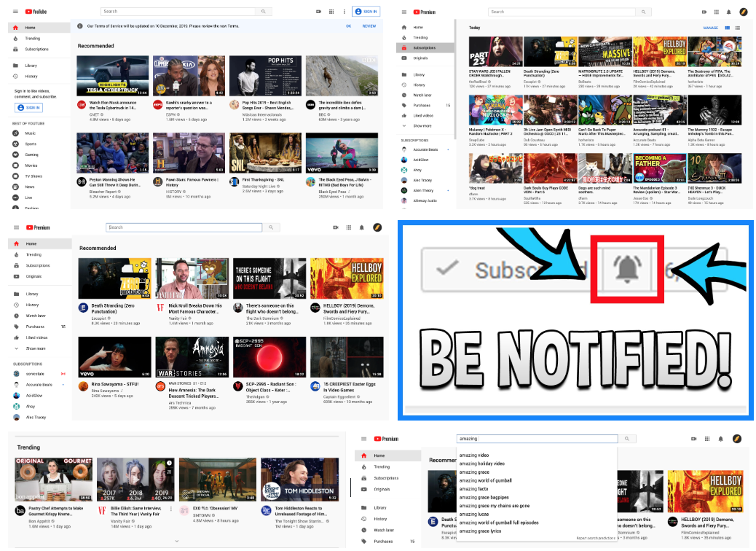Click the SIGN IN button in the signed-out sidebar

pos(29,108)
